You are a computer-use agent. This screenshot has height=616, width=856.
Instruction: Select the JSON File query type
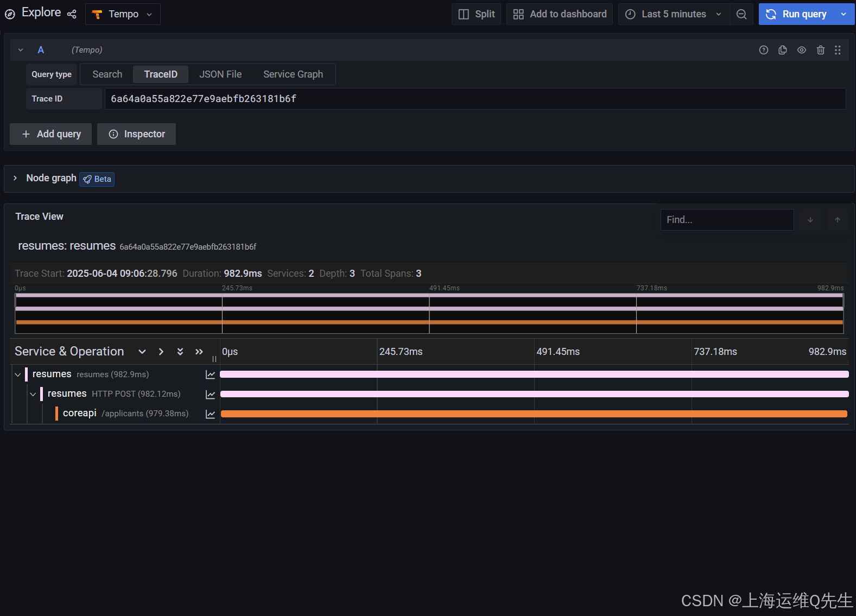pos(220,74)
